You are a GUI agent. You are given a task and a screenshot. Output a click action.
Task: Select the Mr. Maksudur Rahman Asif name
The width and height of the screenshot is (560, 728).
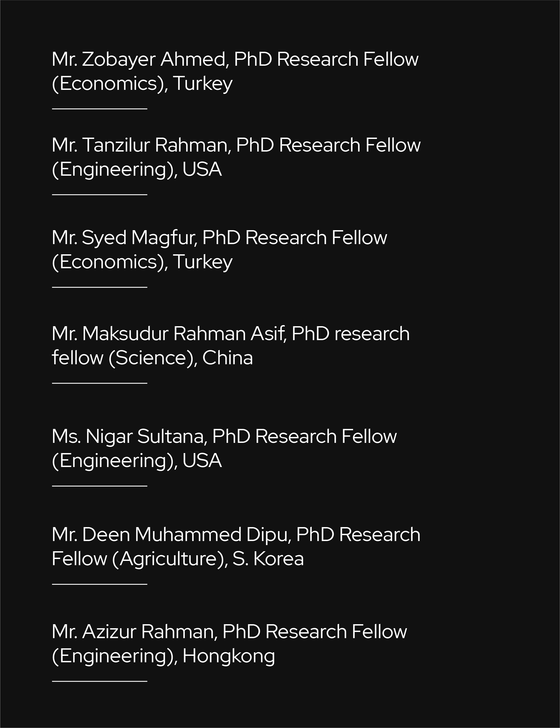[169, 334]
